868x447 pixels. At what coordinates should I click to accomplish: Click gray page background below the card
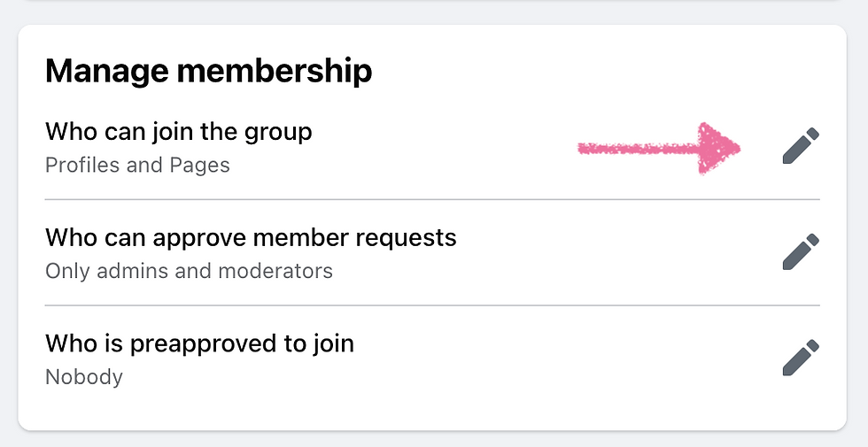(434, 439)
